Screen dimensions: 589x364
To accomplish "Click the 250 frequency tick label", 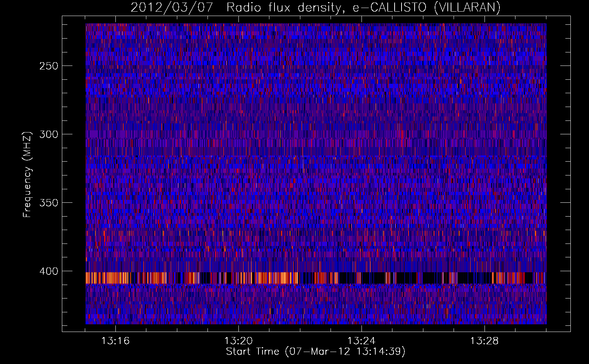I will point(49,66).
